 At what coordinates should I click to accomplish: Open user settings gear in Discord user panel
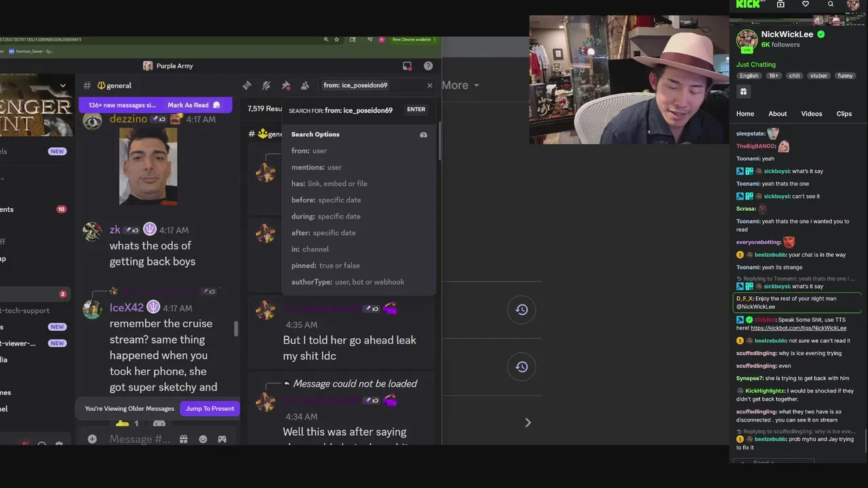59,445
